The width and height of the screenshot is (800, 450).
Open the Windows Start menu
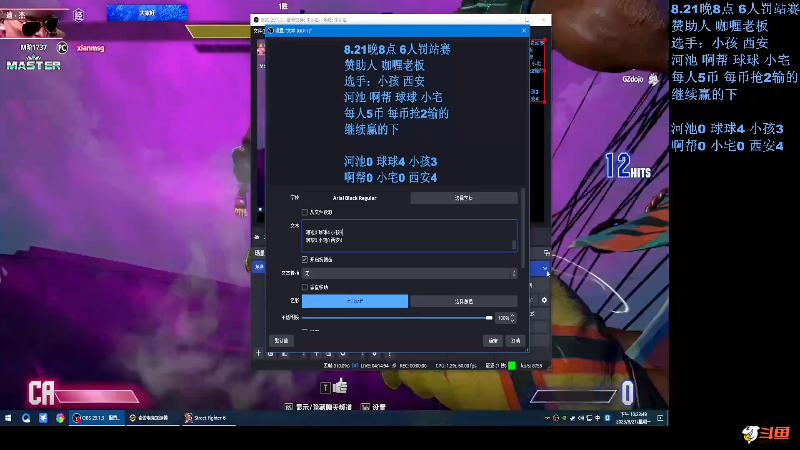click(x=8, y=418)
